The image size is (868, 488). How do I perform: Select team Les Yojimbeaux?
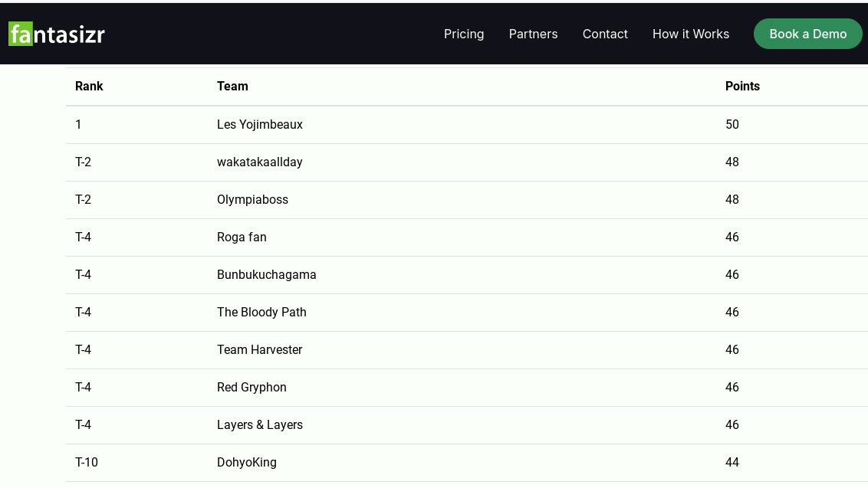(260, 124)
